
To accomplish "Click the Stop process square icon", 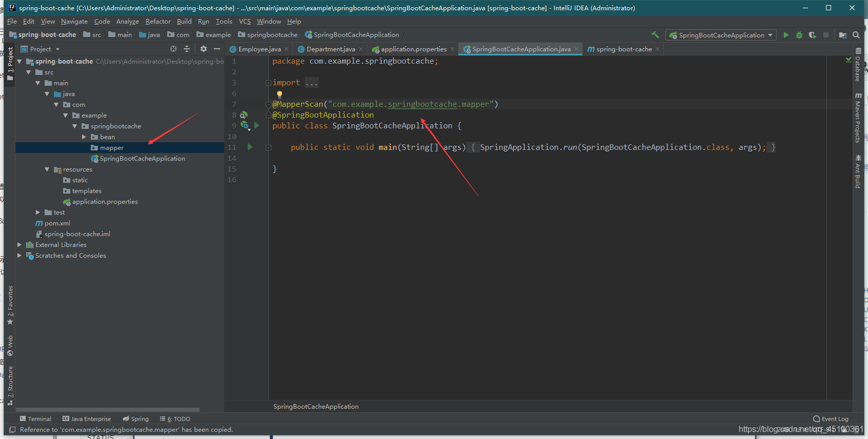I will point(826,35).
